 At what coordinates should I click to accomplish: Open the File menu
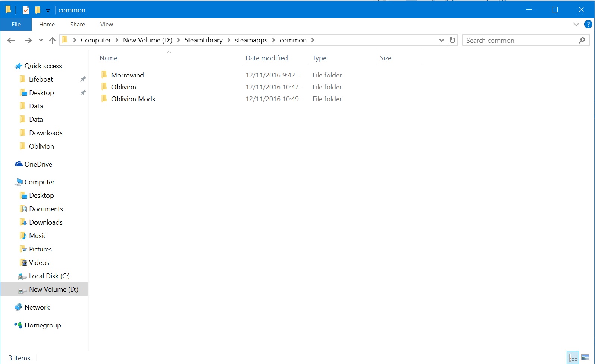tap(16, 24)
